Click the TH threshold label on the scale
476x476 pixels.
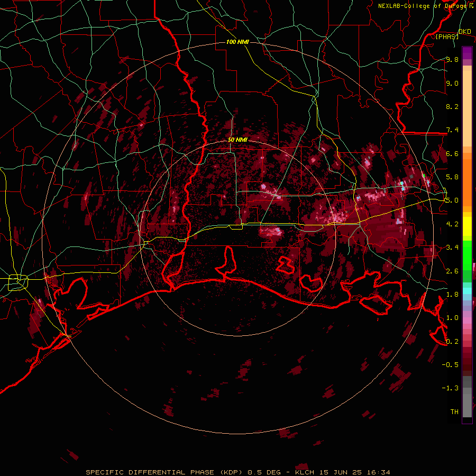pos(454,411)
